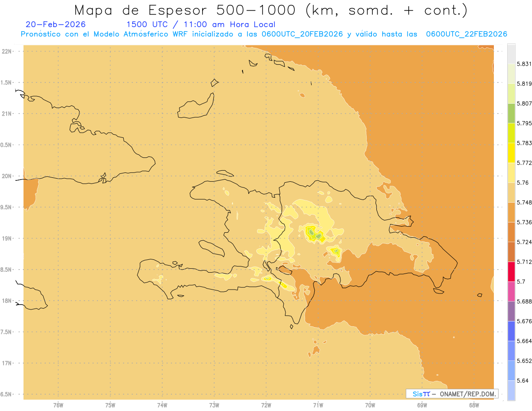Click the 20N latitude label
The height and width of the screenshot is (411, 532).
[7, 176]
